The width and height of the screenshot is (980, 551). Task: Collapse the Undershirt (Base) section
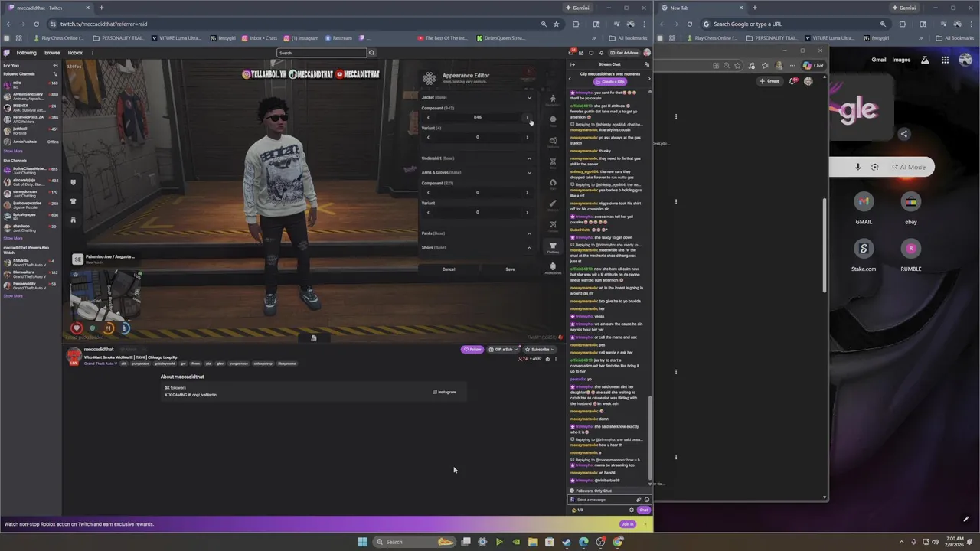click(529, 158)
